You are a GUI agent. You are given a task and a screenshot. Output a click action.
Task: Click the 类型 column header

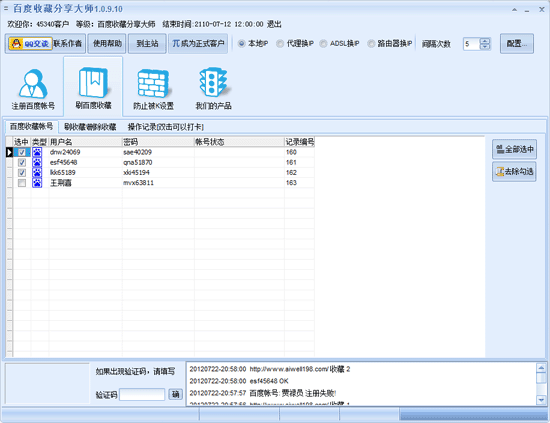[x=40, y=142]
